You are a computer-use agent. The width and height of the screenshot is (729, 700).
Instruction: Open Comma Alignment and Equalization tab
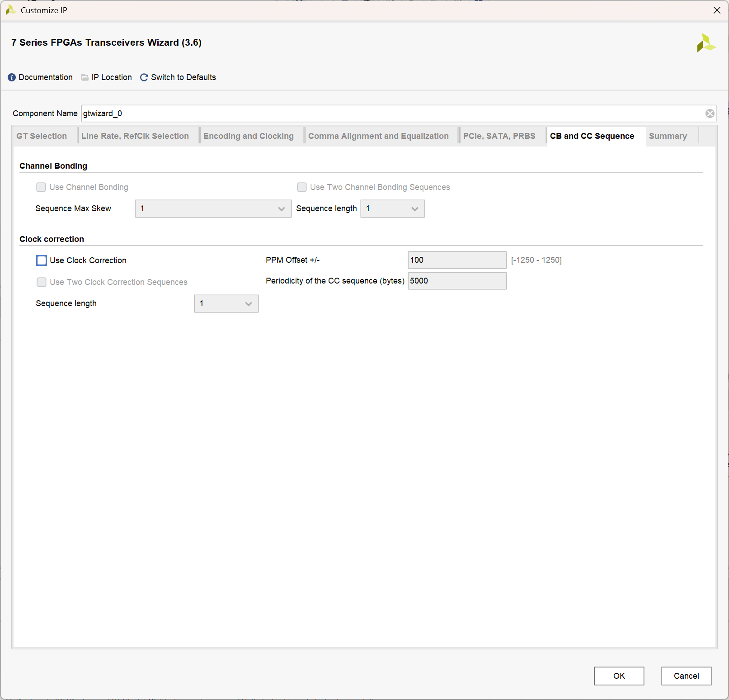pyautogui.click(x=378, y=136)
